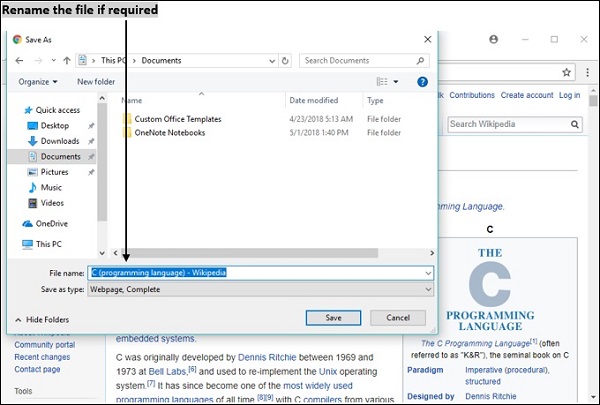Go up one folder level with Up arrow
600x405 pixels.
point(67,60)
